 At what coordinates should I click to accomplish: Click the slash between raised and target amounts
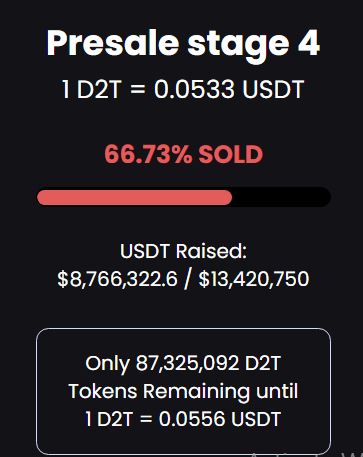[188, 279]
